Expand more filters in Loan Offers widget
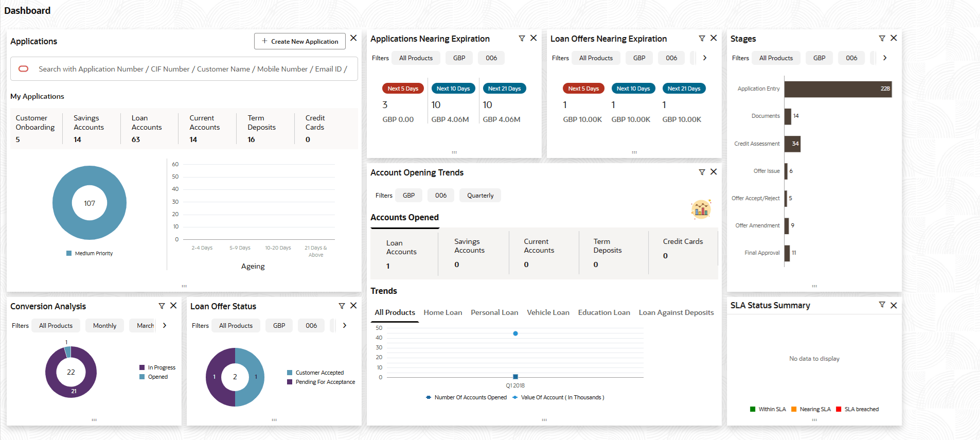The height and width of the screenshot is (440, 980). click(x=705, y=58)
